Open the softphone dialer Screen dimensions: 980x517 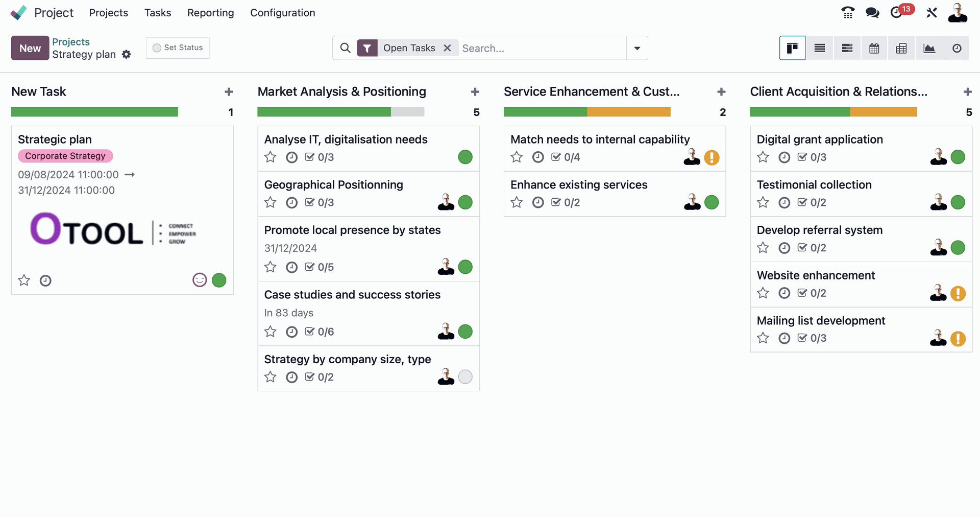click(x=847, y=12)
